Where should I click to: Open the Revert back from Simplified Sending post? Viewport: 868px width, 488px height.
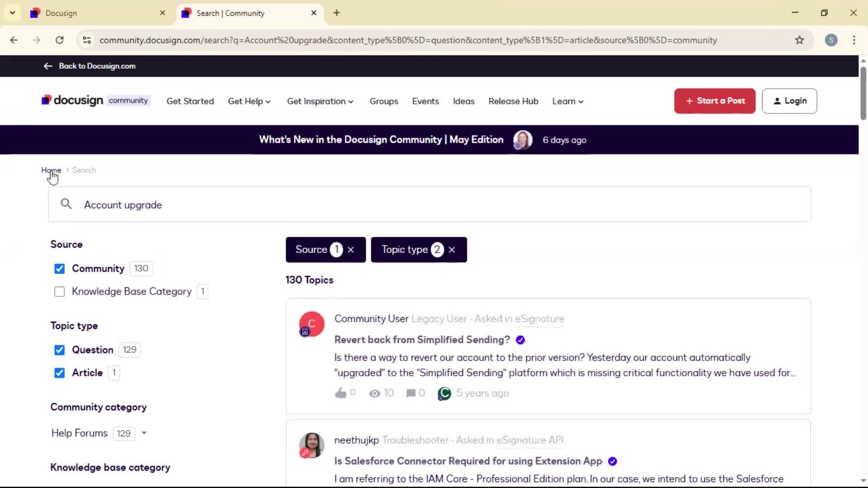click(x=422, y=340)
